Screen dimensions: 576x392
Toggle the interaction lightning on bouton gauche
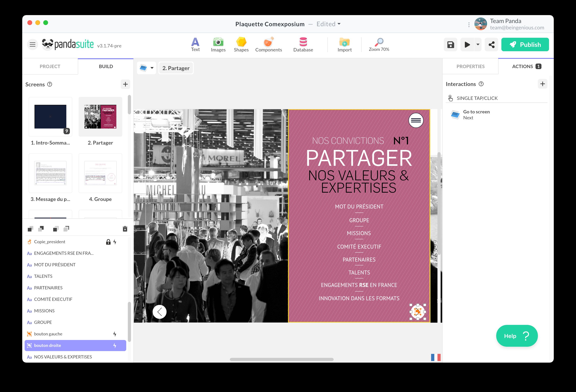click(115, 334)
